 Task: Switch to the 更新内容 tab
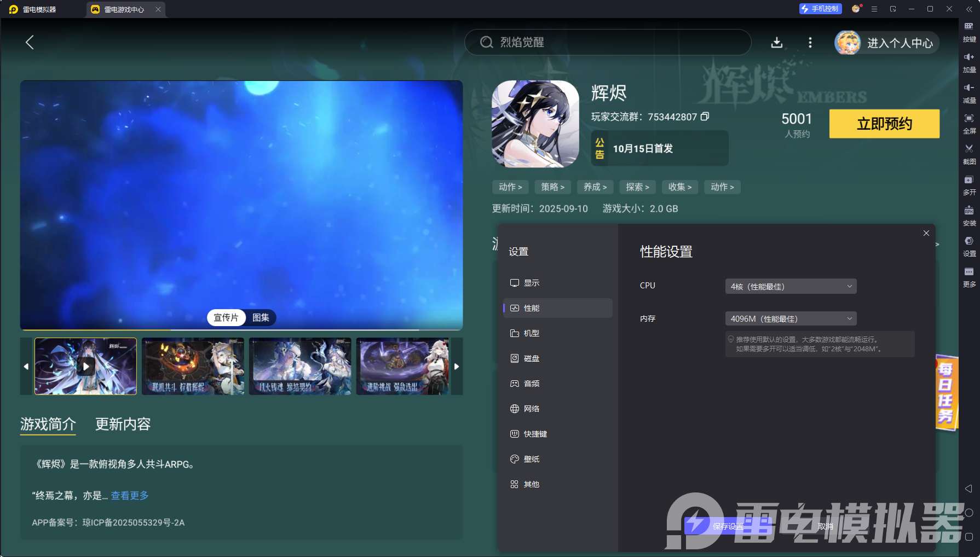point(123,425)
